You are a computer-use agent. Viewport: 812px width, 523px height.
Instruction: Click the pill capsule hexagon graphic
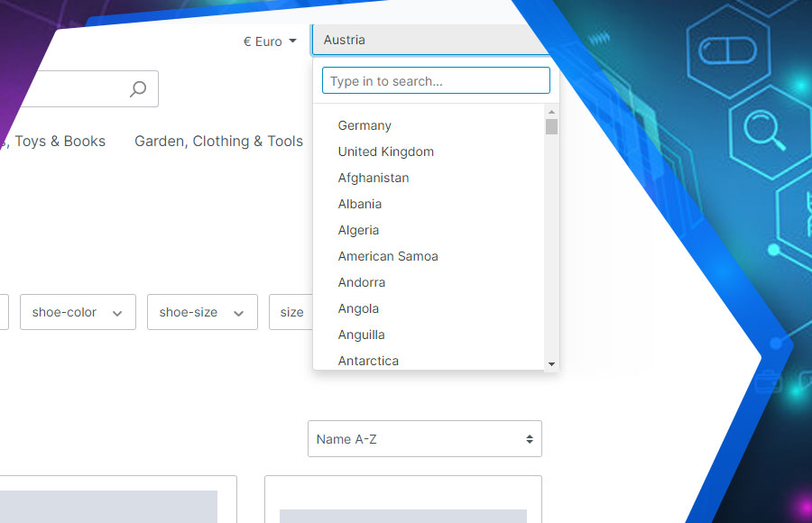point(727,51)
